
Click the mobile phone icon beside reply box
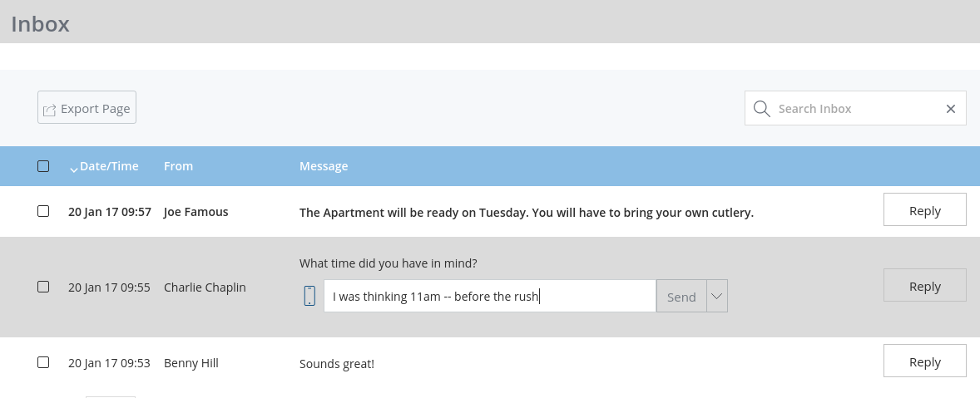click(x=309, y=296)
